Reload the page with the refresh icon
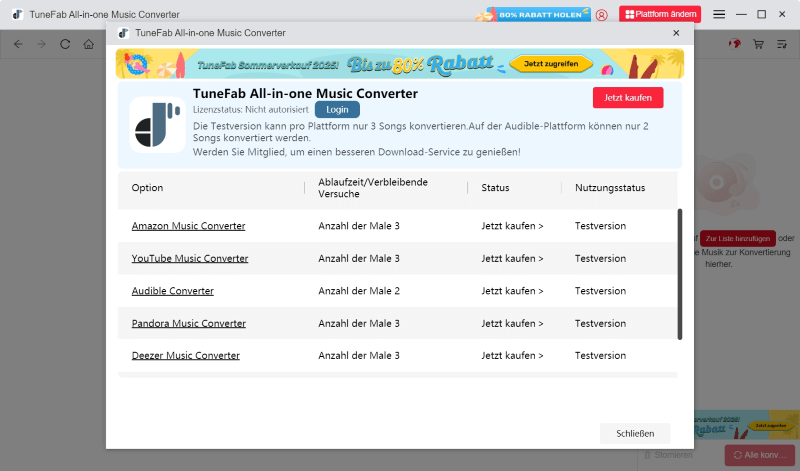The height and width of the screenshot is (471, 800). (65, 44)
